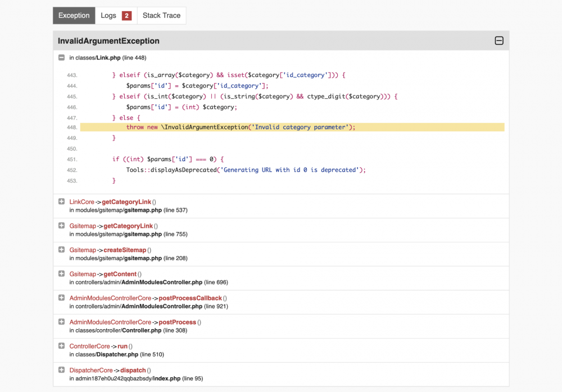Viewport: 562px width, 392px height.
Task: Click the createSitemap method link
Action: pyautogui.click(x=125, y=250)
